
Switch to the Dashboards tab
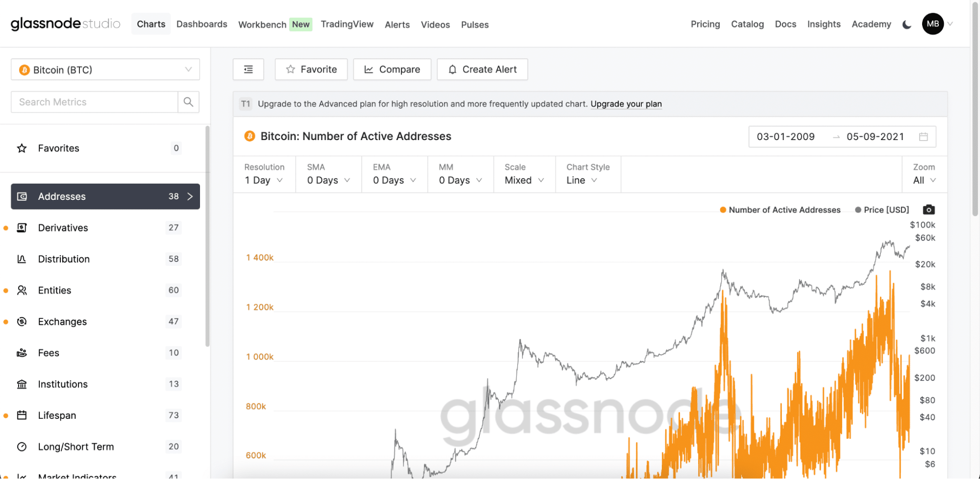point(202,24)
